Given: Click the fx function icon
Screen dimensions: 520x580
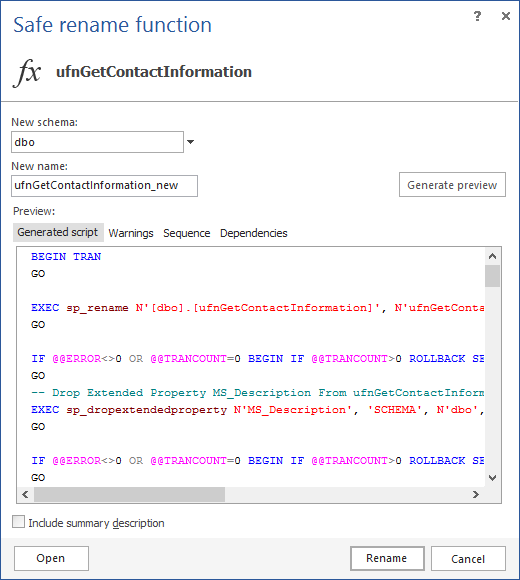Looking at the screenshot, I should click(27, 72).
